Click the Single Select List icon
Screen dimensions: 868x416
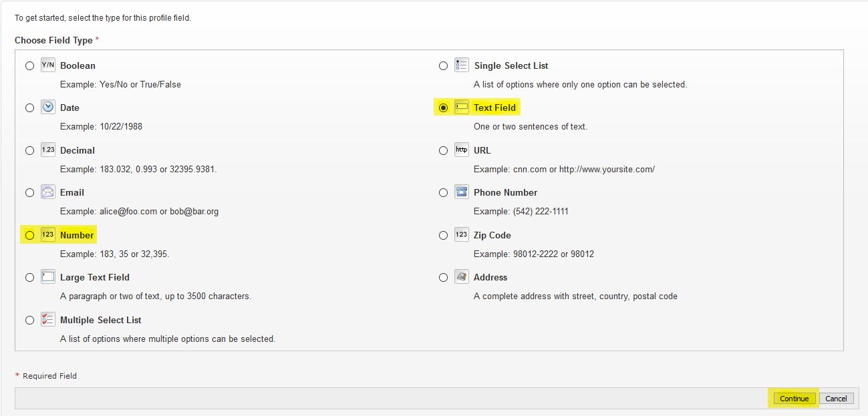pos(461,65)
